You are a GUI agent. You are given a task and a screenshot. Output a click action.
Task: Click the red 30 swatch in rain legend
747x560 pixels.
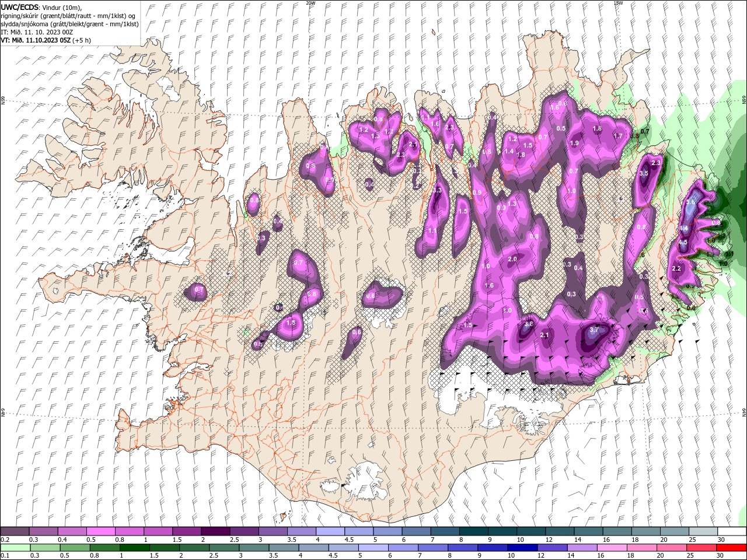(732, 548)
